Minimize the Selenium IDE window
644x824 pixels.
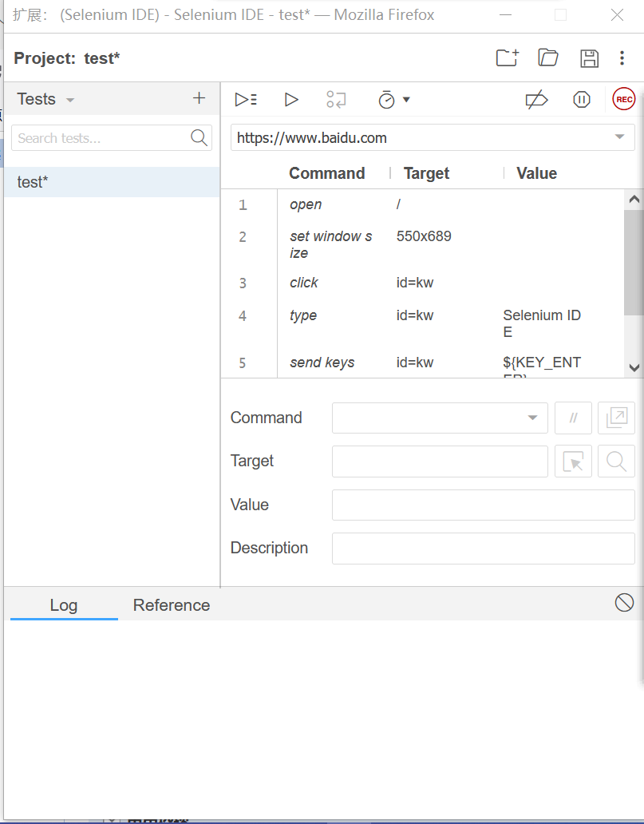tap(505, 14)
